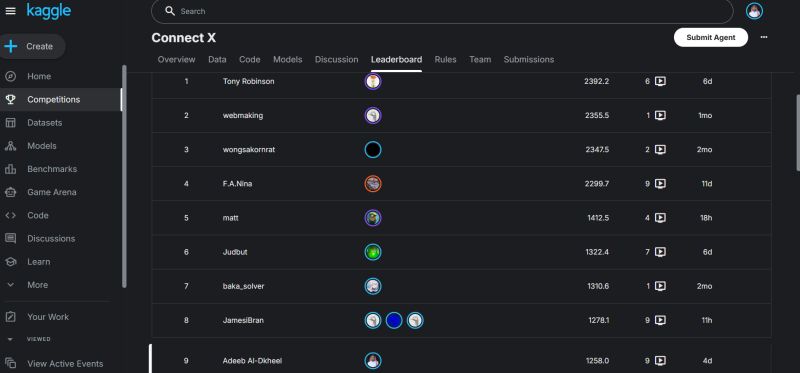Focus the Search field
Screen dimensions: 800x373
click(442, 11)
